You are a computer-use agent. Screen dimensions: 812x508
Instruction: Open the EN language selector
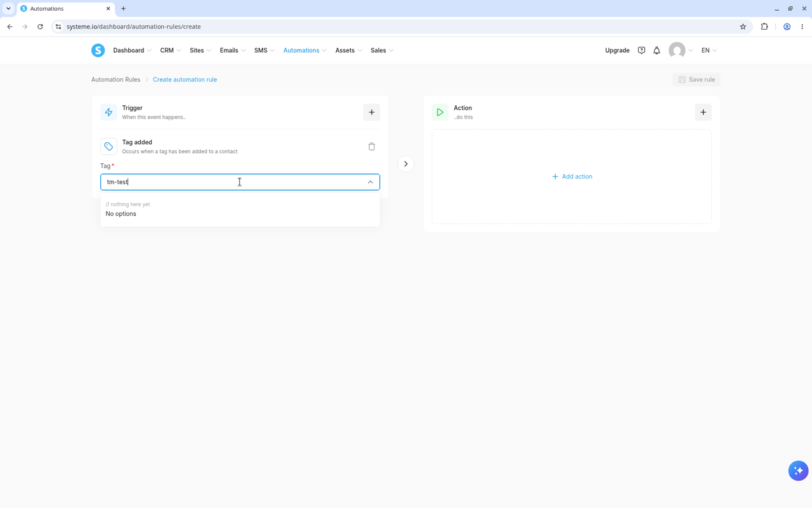click(x=709, y=50)
